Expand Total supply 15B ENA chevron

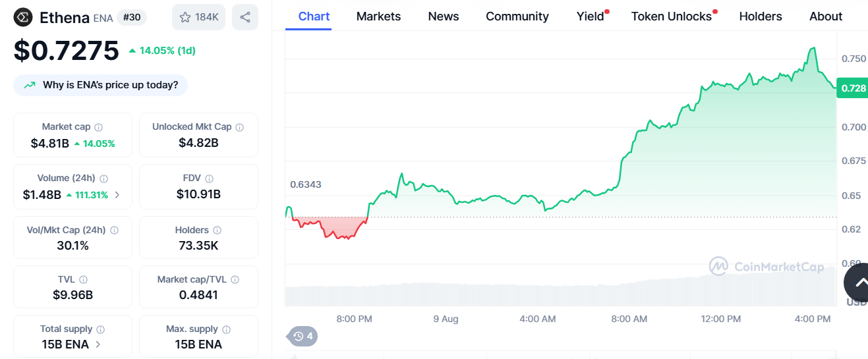(x=98, y=344)
